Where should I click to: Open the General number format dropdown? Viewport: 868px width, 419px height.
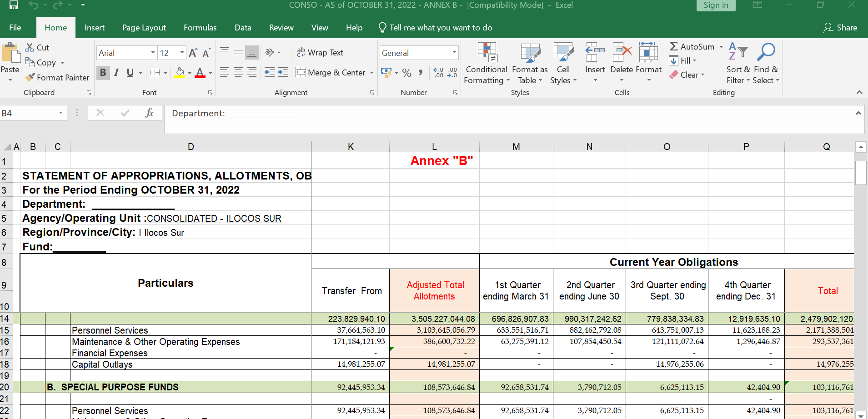[x=454, y=53]
